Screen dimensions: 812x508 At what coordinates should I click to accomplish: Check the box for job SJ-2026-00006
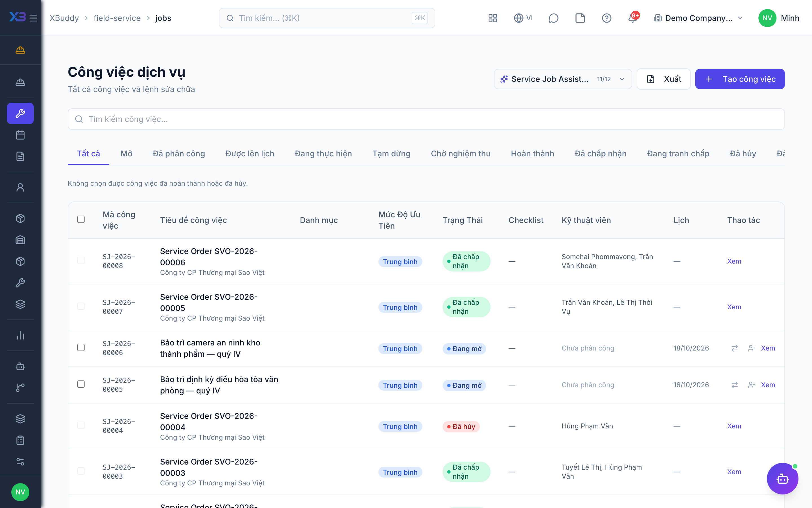pyautogui.click(x=81, y=347)
